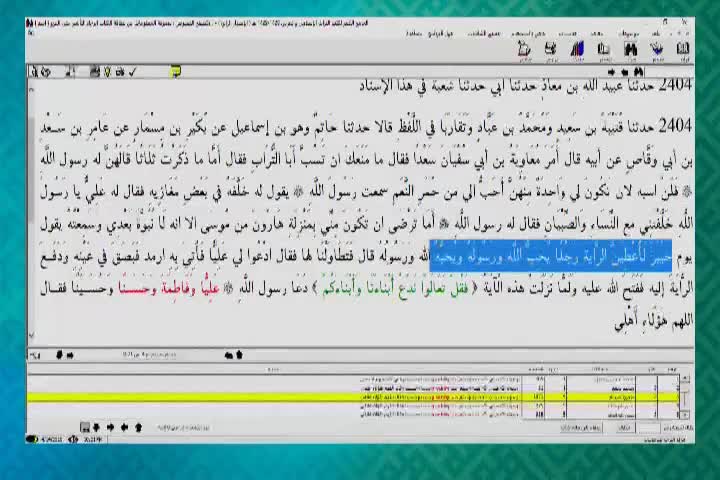Click the up arrow of results list scrollbar
Screen dimensions: 720x480
(685, 380)
